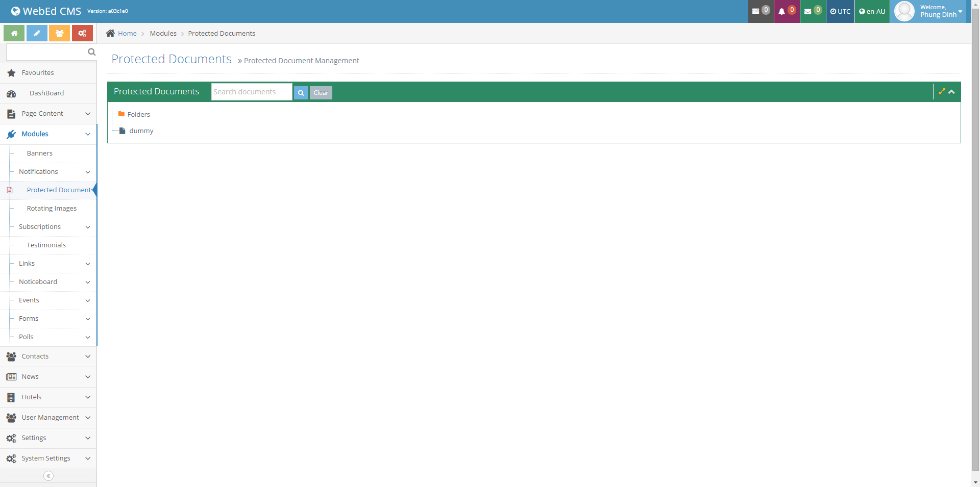Collapse the Protected Documents panel
This screenshot has width=980, height=487.
click(952, 92)
